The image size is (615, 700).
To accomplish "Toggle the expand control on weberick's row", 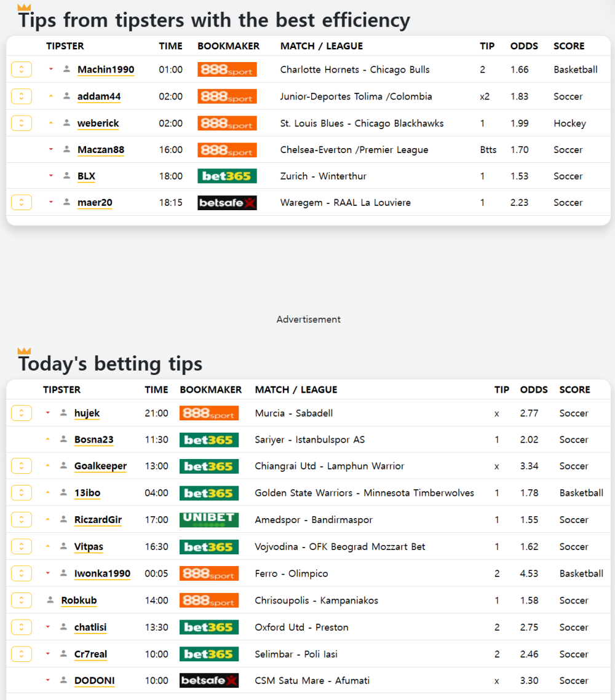I will point(22,123).
